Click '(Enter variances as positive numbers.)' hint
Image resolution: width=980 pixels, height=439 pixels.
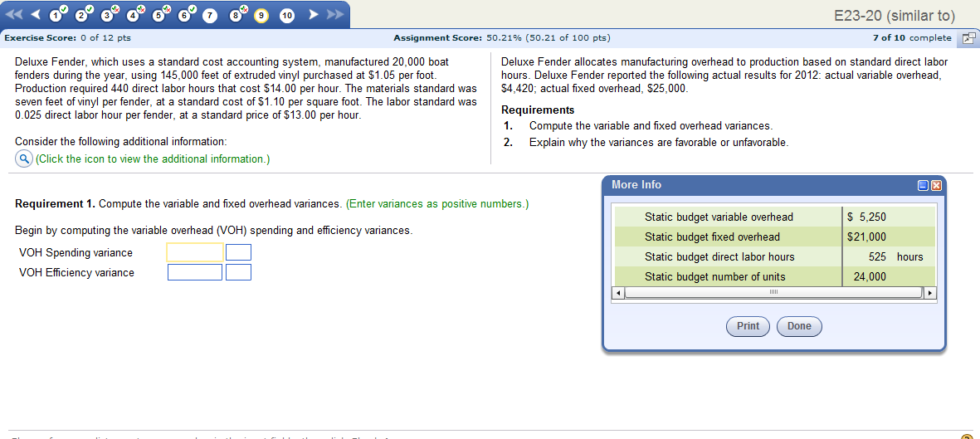(436, 204)
